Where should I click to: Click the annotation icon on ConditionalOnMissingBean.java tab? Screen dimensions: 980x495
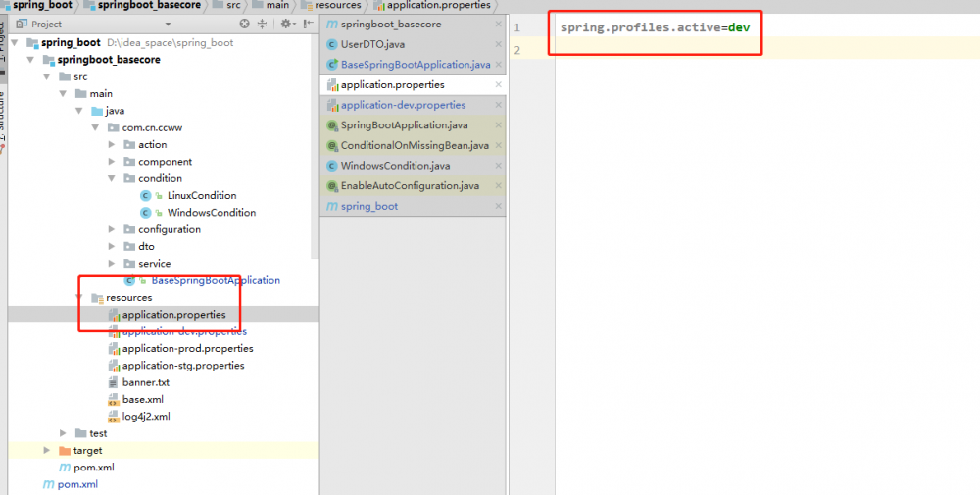[332, 146]
